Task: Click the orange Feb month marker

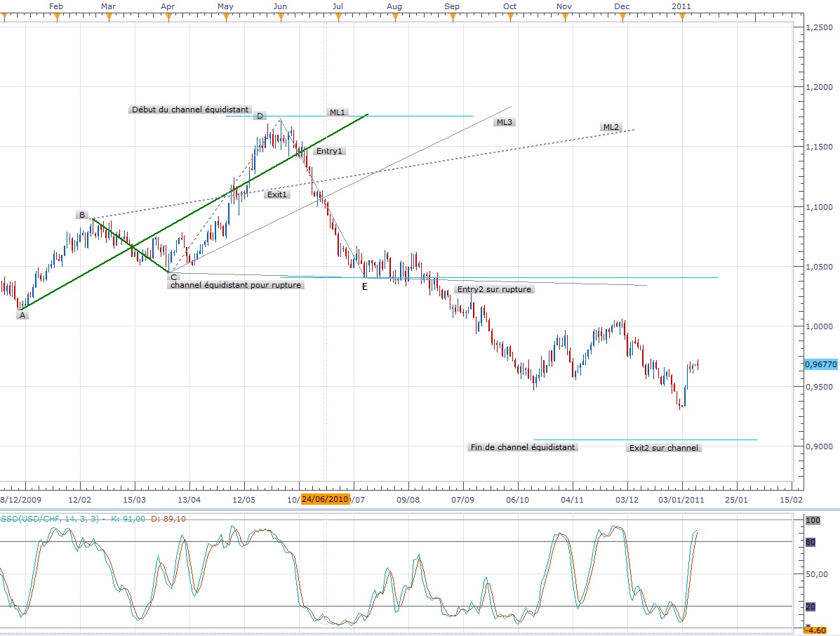Action: (x=57, y=18)
